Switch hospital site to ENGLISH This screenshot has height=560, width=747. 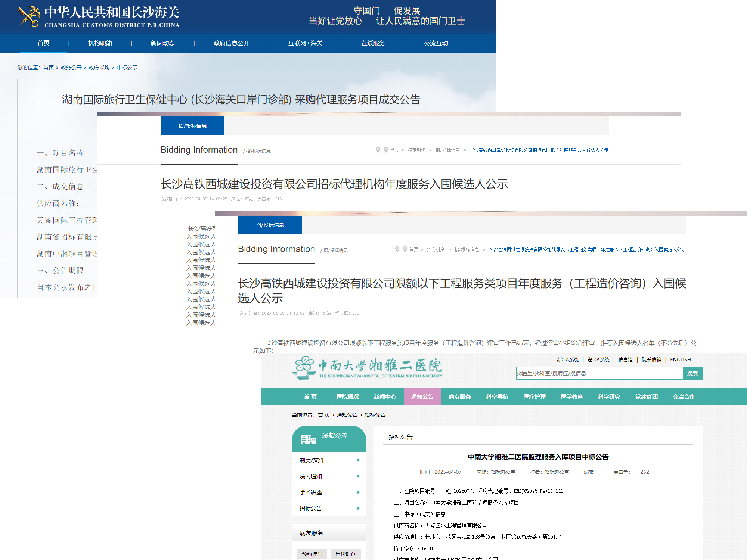[x=680, y=360]
